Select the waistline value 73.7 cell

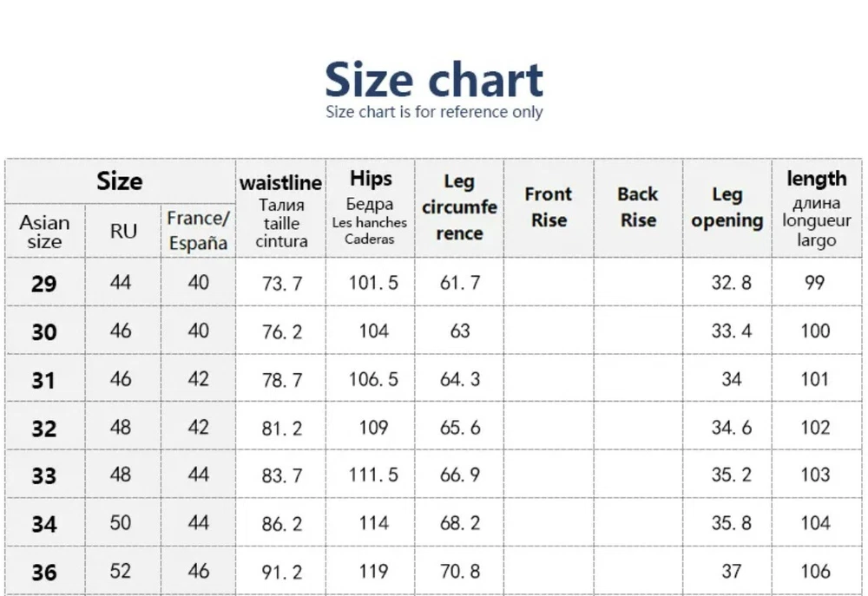pyautogui.click(x=281, y=283)
